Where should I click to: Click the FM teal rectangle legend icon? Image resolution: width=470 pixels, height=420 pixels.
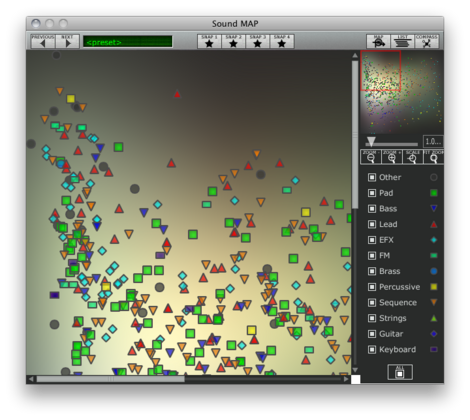(x=434, y=255)
